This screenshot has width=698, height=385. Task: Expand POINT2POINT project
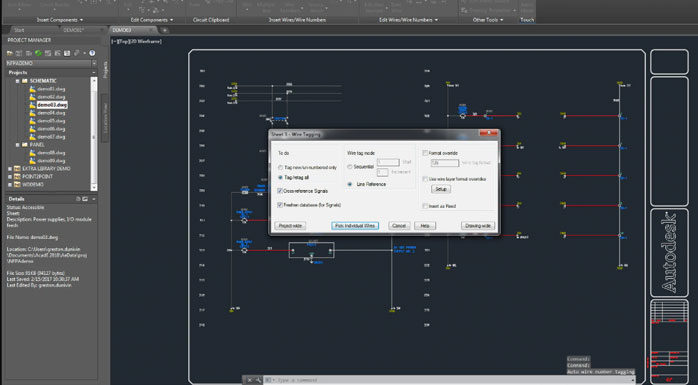[x=10, y=177]
